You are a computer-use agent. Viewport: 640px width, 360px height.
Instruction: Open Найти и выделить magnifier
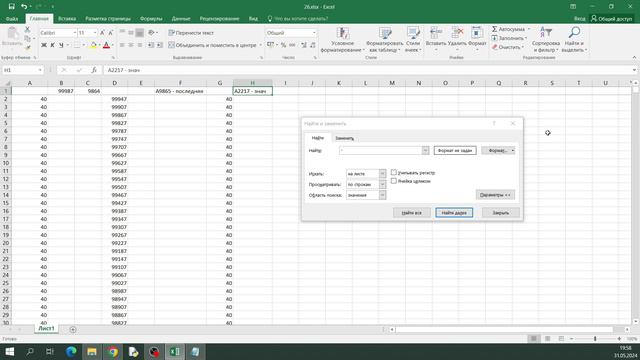click(x=574, y=40)
